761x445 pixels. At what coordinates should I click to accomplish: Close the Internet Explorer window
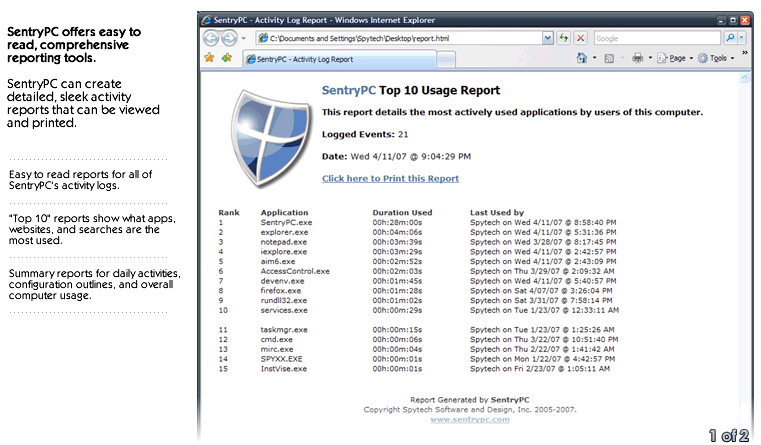pyautogui.click(x=744, y=20)
